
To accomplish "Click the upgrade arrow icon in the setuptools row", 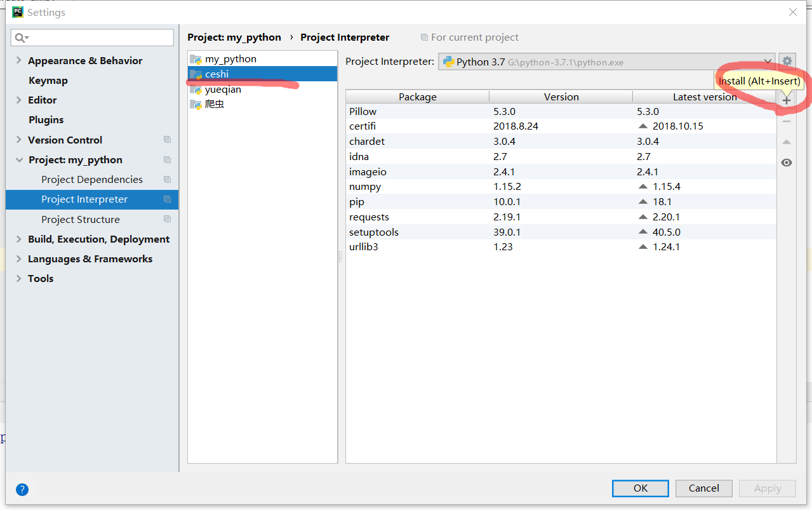I will tap(643, 232).
